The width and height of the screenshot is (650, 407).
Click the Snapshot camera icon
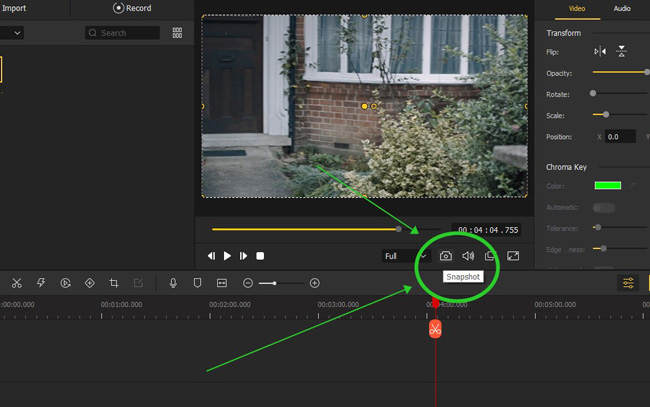(446, 256)
